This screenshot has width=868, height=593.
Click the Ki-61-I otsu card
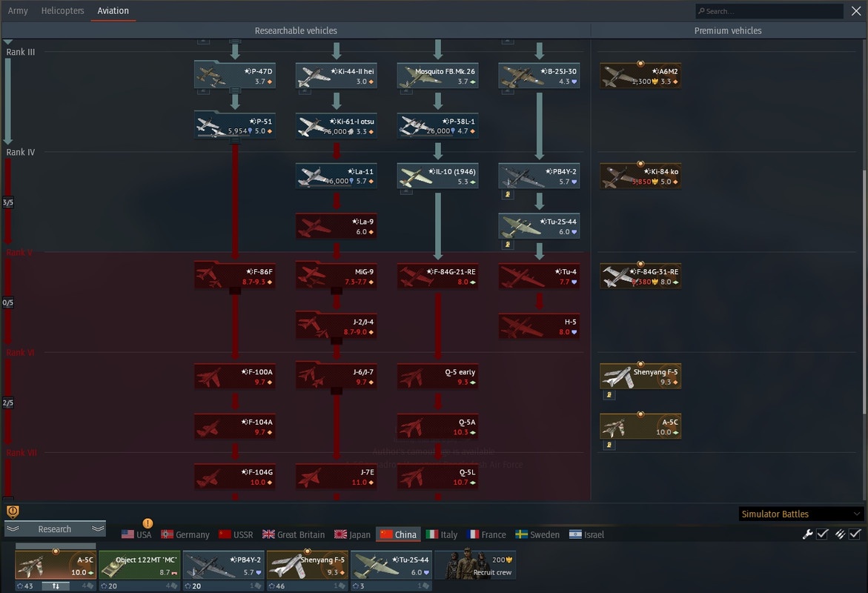click(x=336, y=126)
